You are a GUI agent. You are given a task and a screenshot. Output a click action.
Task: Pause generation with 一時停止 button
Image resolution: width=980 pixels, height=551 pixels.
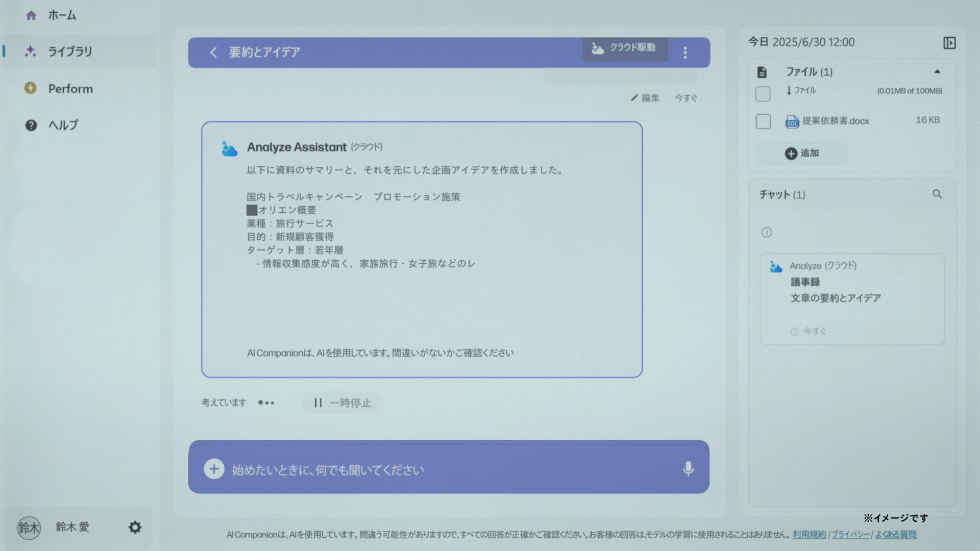click(341, 403)
